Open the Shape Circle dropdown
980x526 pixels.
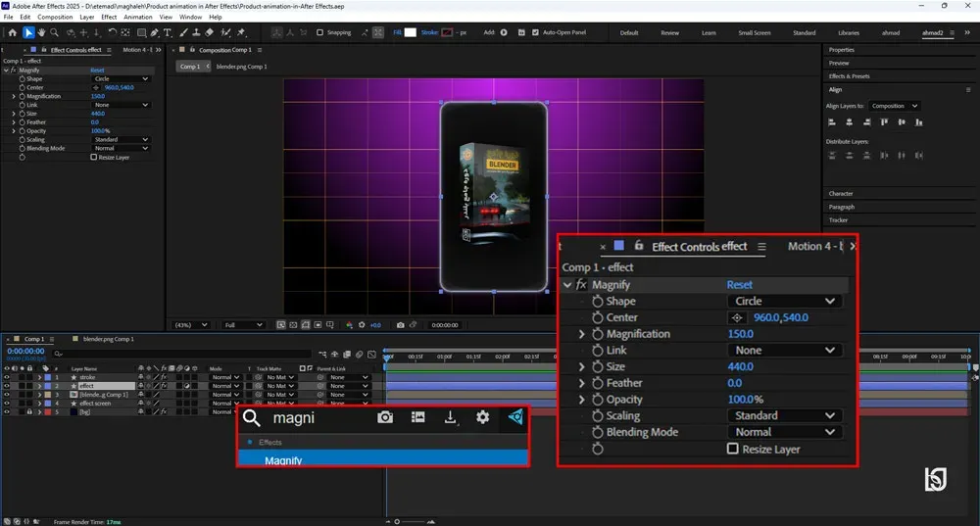coord(122,78)
